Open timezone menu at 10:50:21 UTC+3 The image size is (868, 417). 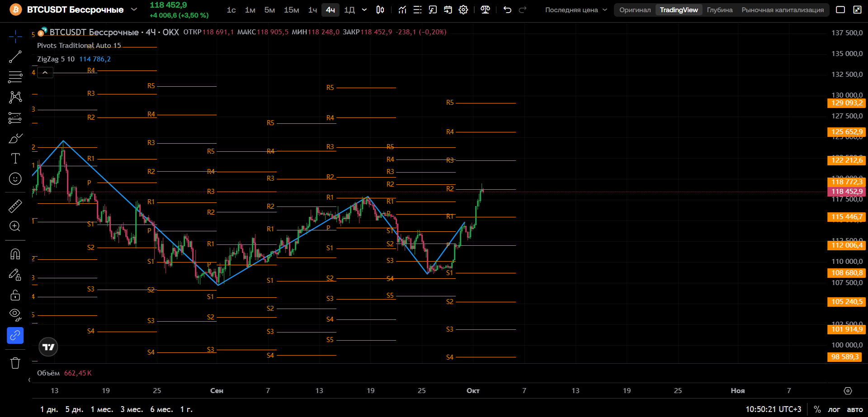[x=773, y=409]
